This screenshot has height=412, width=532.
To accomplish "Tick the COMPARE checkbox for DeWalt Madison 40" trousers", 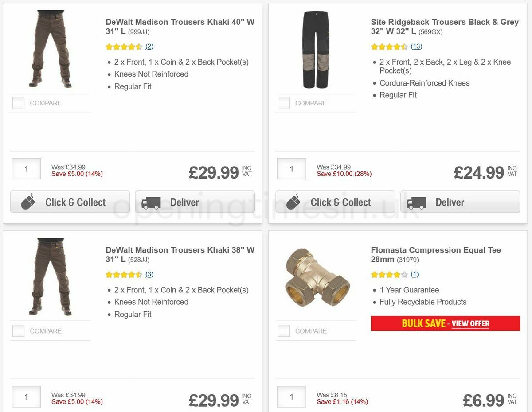I will click(18, 102).
